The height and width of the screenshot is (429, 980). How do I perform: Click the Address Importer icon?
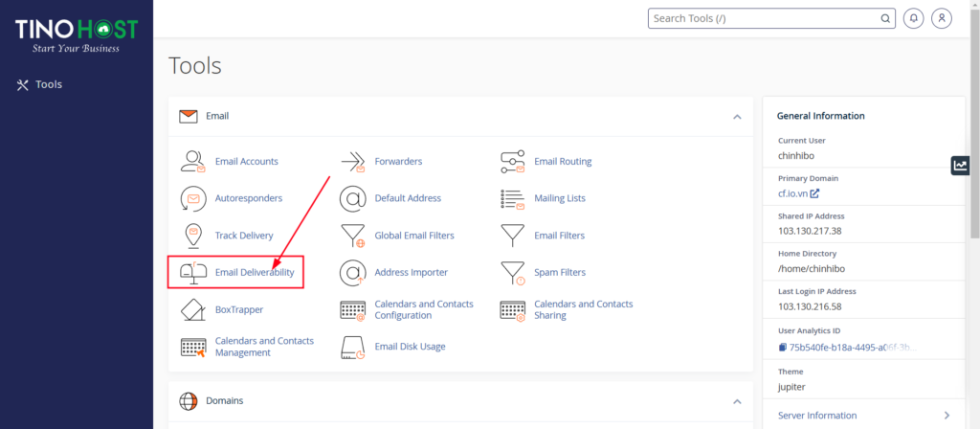[x=352, y=273]
